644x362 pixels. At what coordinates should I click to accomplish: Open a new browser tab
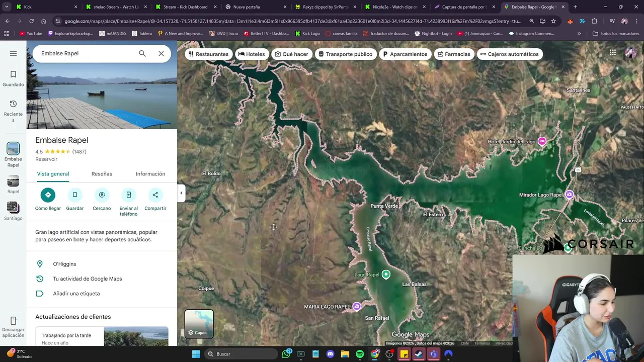click(x=575, y=7)
